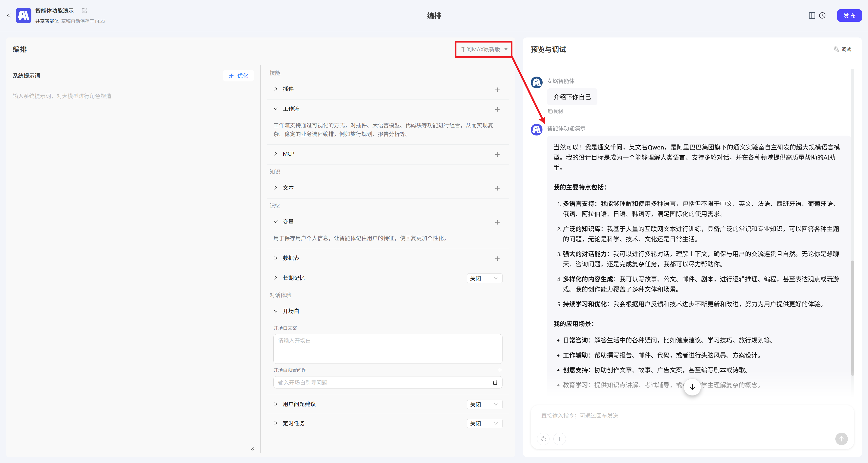Viewport: 868px width, 463px height.
Task: Open the 定时任务 on/off dropdown
Action: 484,423
